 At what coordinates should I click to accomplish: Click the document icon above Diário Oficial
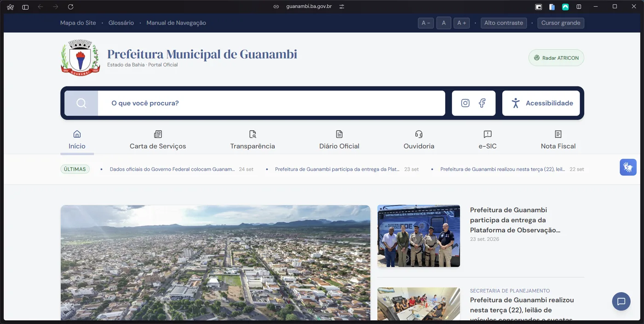[339, 134]
